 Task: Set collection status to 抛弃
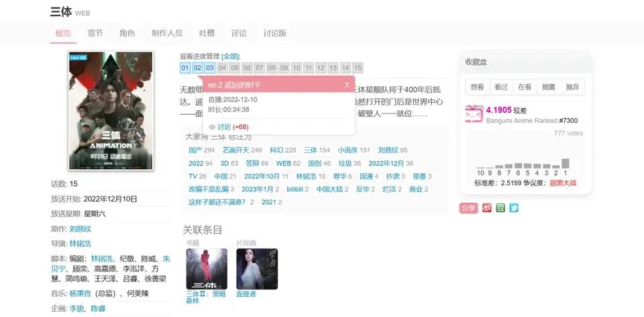coord(572,87)
